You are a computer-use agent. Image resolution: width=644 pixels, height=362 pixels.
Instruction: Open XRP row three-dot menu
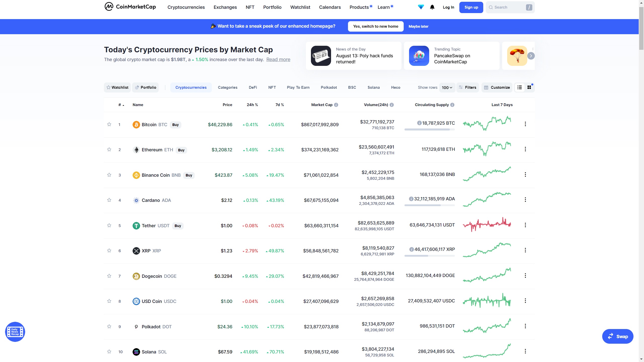525,250
